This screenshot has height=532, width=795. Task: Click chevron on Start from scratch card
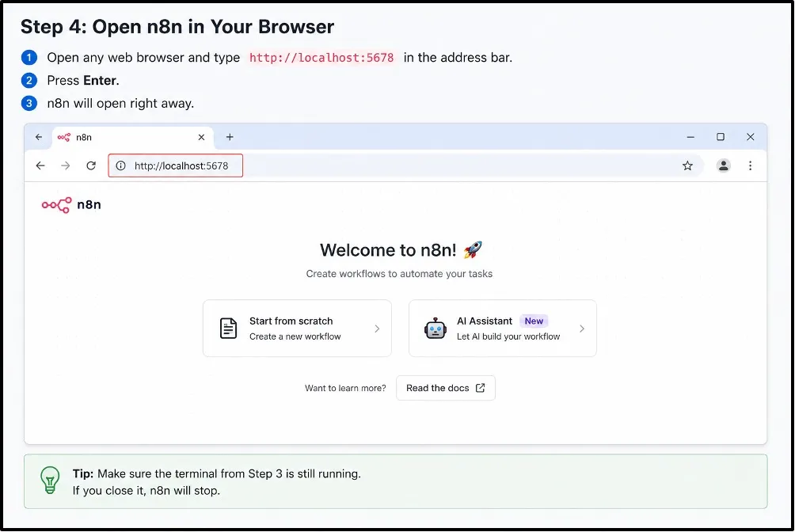(x=377, y=329)
